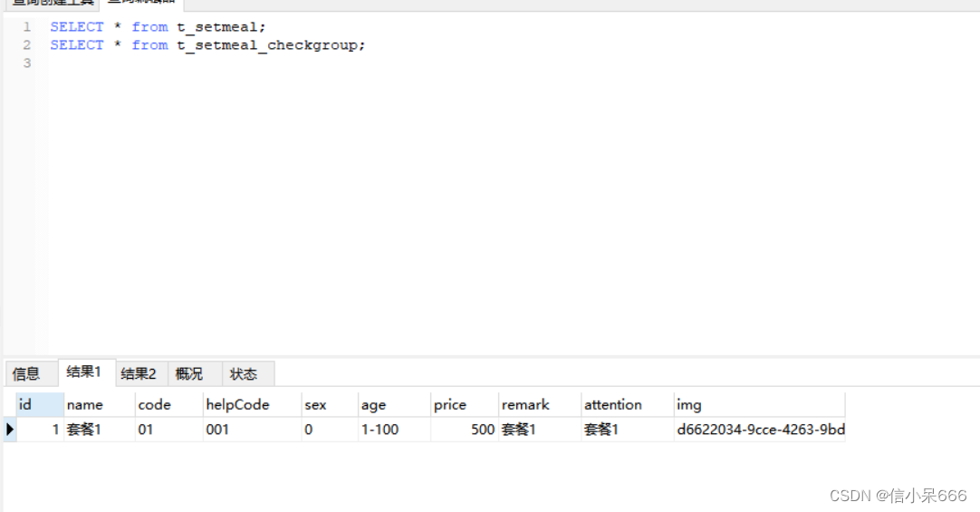Screen dimensions: 980x512
Task: Open the 结果2 results tab
Action: 139,373
